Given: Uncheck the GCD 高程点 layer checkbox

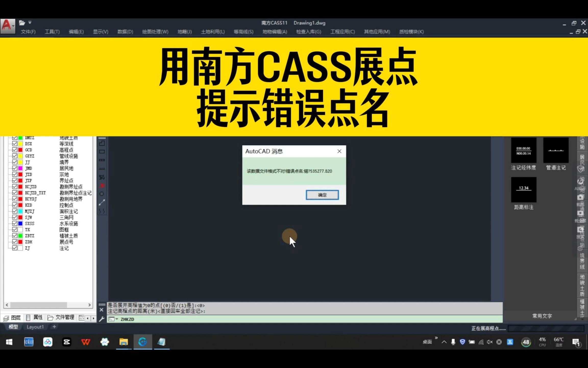Looking at the screenshot, I should pos(15,150).
